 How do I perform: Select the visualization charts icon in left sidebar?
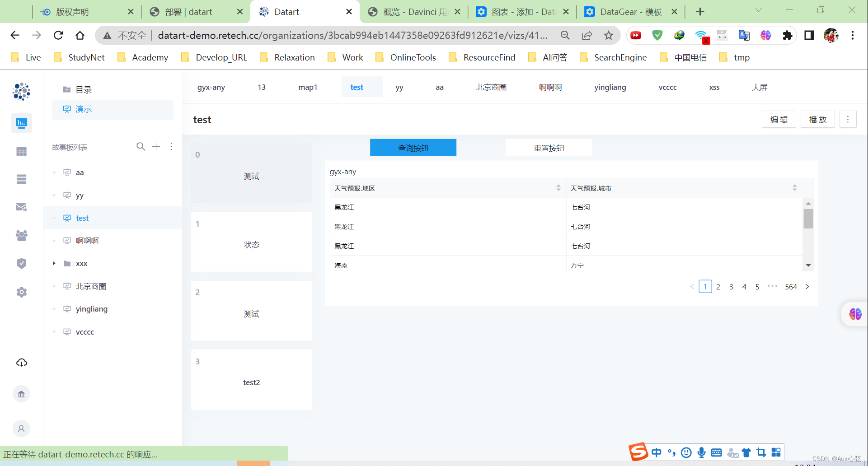point(21,123)
